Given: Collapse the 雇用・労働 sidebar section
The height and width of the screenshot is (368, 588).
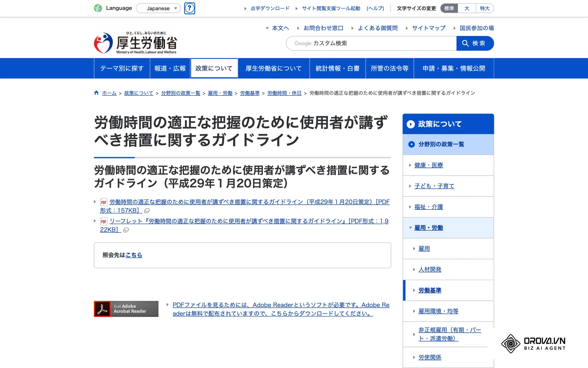Looking at the screenshot, I should point(410,228).
